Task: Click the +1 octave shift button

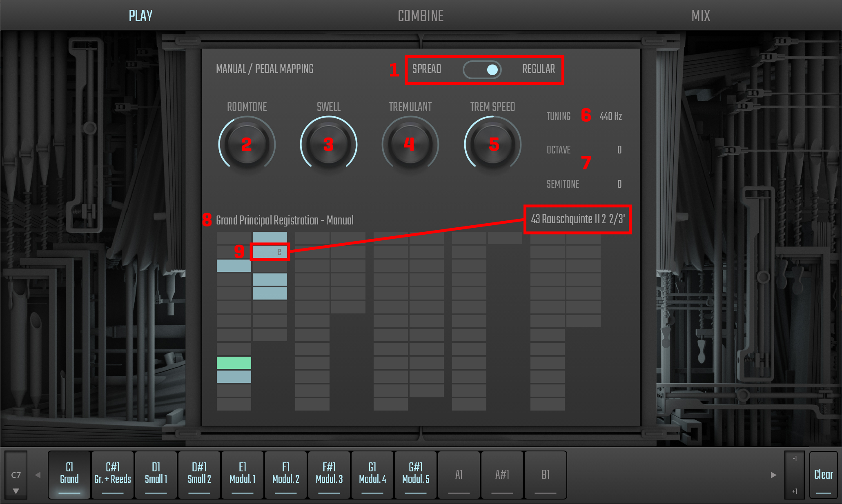Action: tap(794, 491)
